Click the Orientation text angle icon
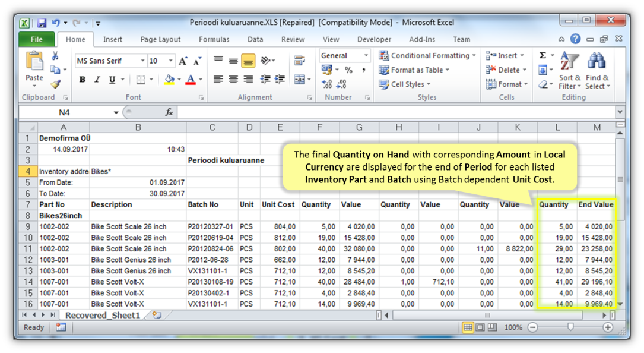 [266, 61]
